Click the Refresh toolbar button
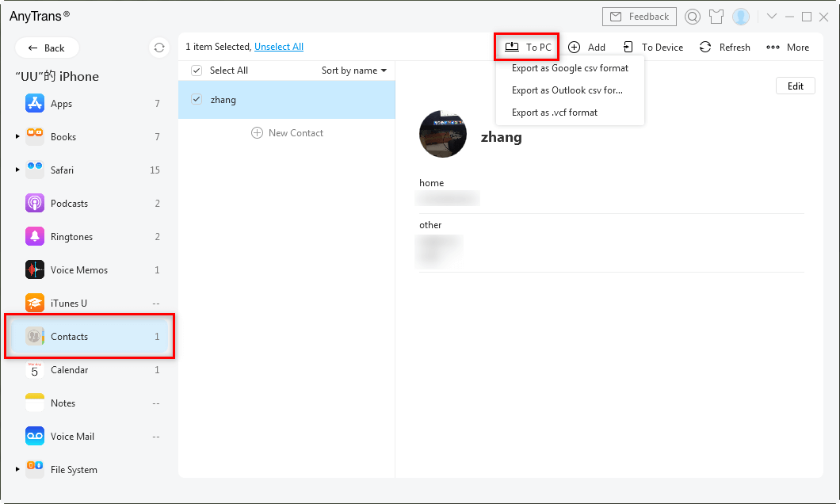The image size is (840, 504). pos(725,47)
